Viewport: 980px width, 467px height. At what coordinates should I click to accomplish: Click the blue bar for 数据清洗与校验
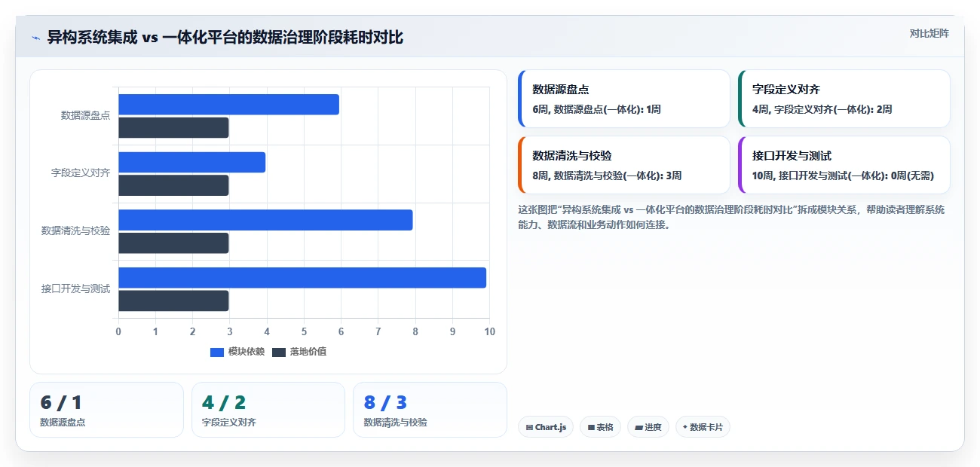[266, 220]
